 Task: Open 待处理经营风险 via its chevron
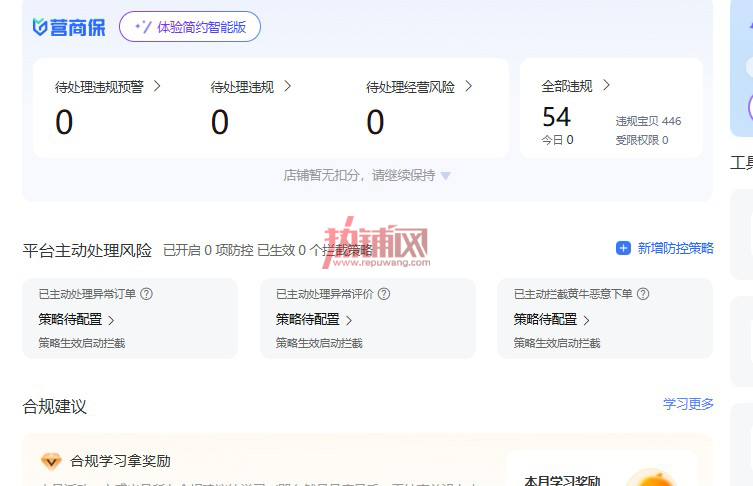pyautogui.click(x=468, y=86)
